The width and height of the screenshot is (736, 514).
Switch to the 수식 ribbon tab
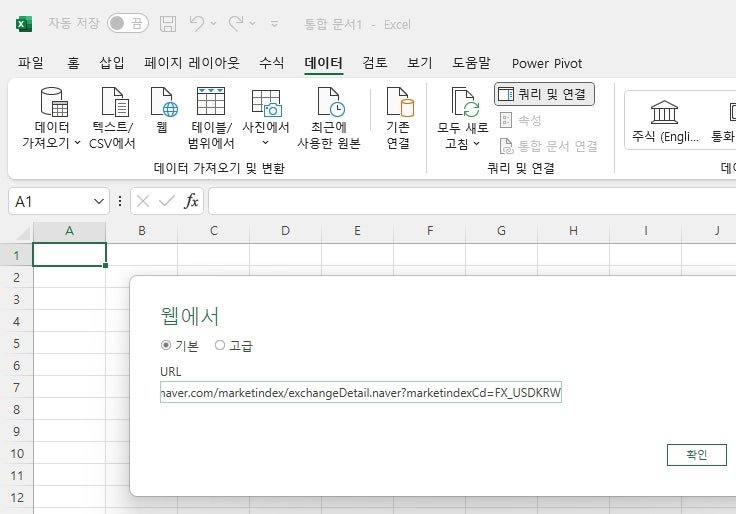[x=271, y=63]
